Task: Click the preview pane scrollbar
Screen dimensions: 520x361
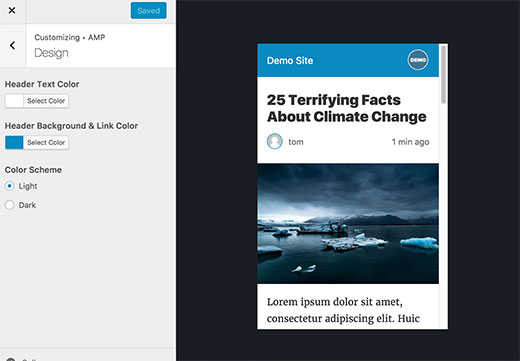Action: [x=443, y=75]
